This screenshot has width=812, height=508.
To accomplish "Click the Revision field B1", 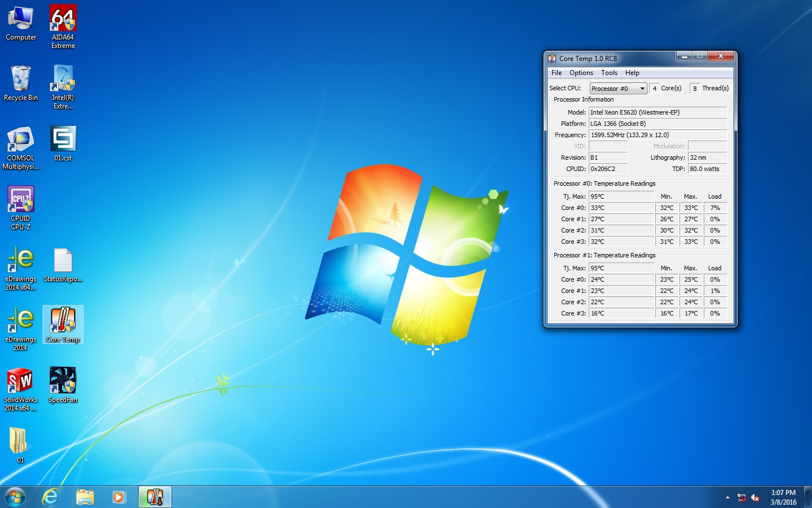I will coord(608,157).
